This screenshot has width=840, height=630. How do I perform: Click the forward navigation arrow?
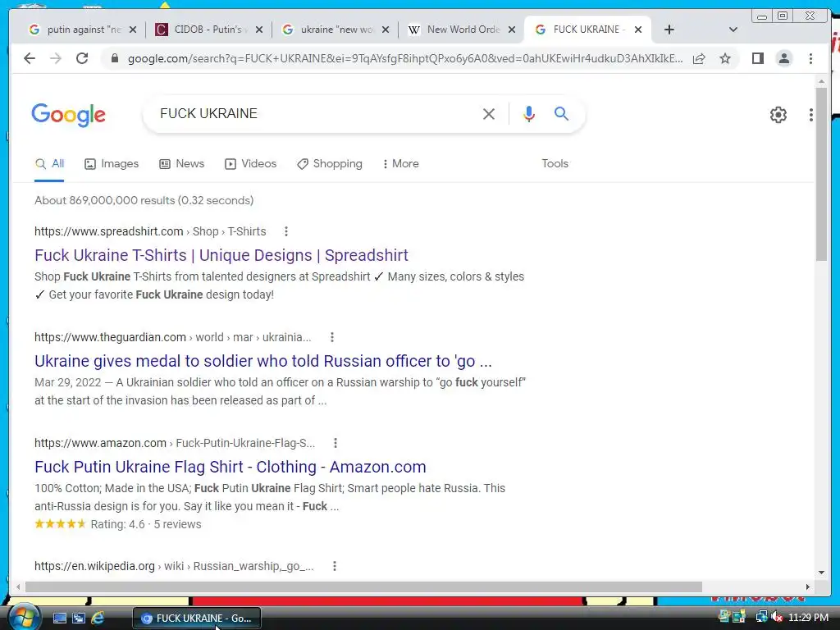coord(56,58)
